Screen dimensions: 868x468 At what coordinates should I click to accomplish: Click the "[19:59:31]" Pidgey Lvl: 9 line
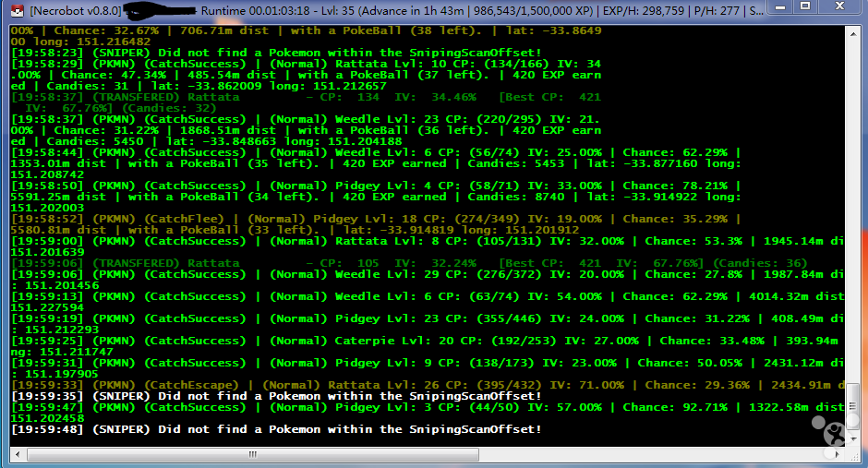(428, 363)
